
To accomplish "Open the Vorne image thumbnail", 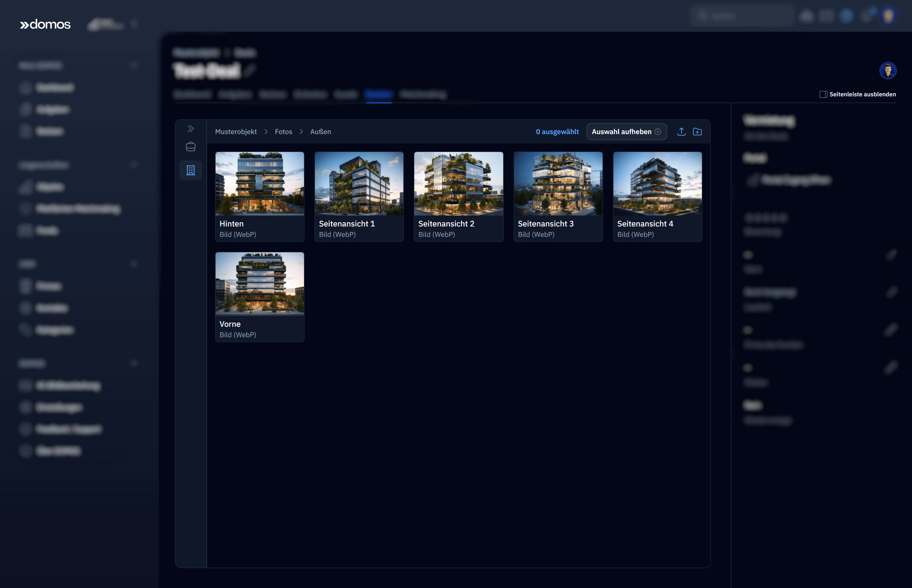I will (x=260, y=284).
